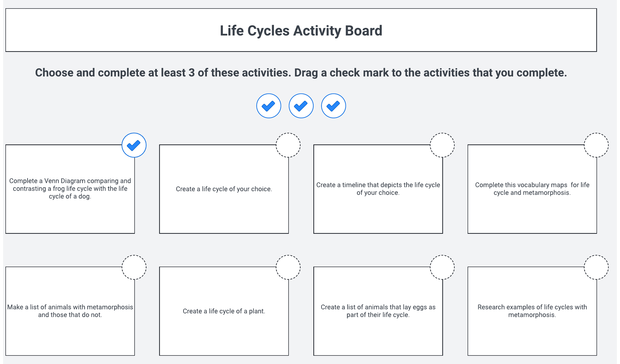Click the empty circle on the timeline activity card
The image size is (620, 364).
tap(442, 145)
